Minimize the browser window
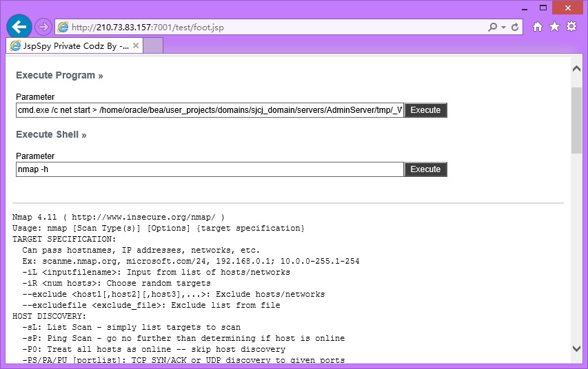 525,8
